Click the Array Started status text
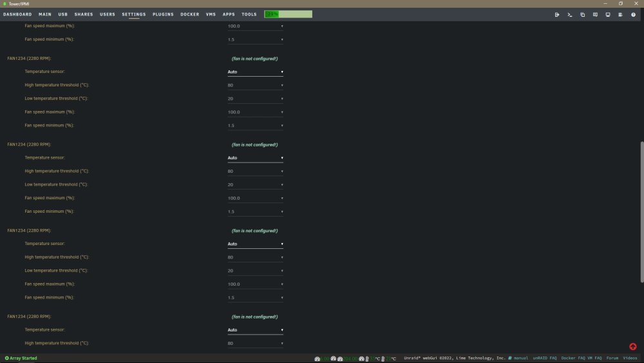Viewport: 644px width, 363px height. [23, 358]
